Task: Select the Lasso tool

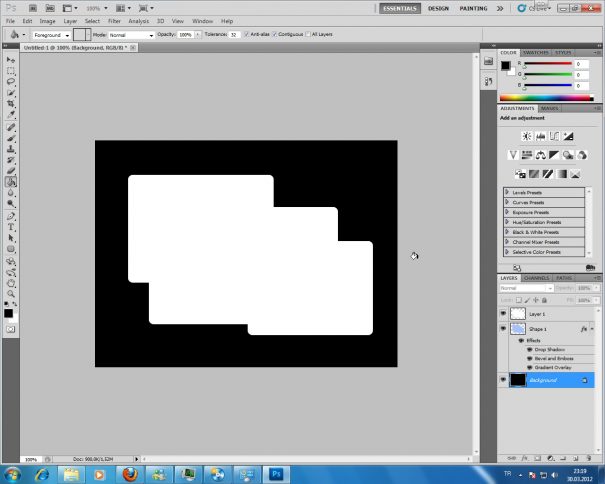Action: pos(11,81)
